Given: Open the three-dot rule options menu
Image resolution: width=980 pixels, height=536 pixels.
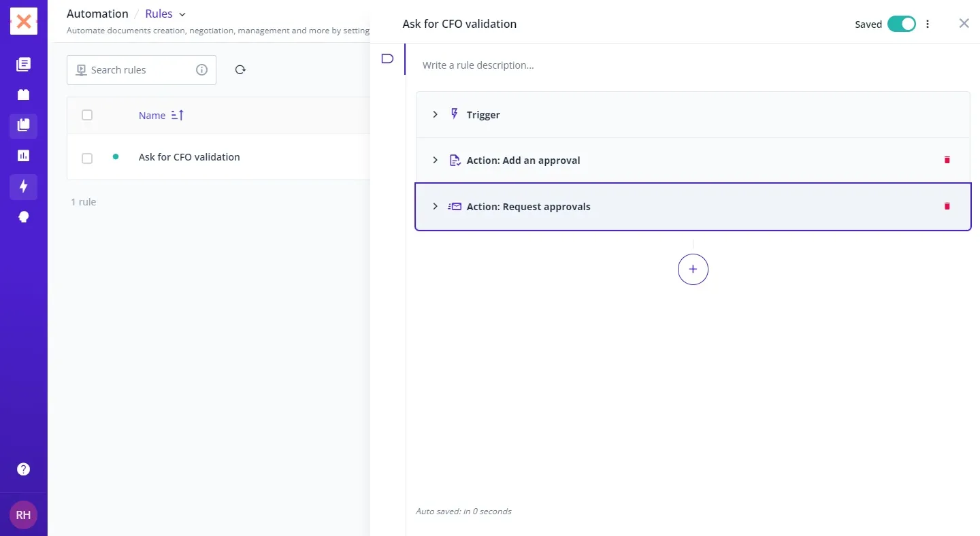Looking at the screenshot, I should pos(928,24).
